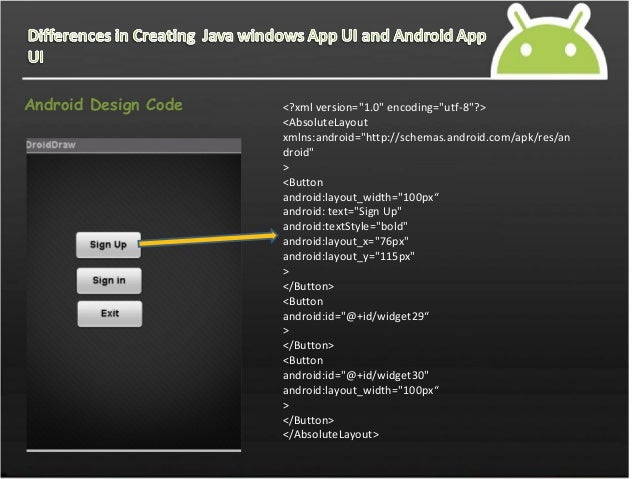Image resolution: width=638 pixels, height=479 pixels.
Task: Click the Android robot logo
Action: coord(549,41)
